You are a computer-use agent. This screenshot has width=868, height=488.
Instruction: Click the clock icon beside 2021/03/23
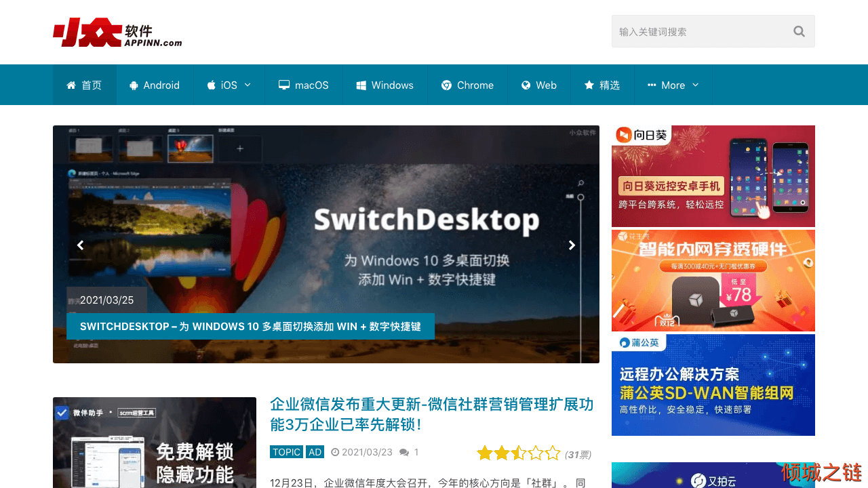(335, 452)
